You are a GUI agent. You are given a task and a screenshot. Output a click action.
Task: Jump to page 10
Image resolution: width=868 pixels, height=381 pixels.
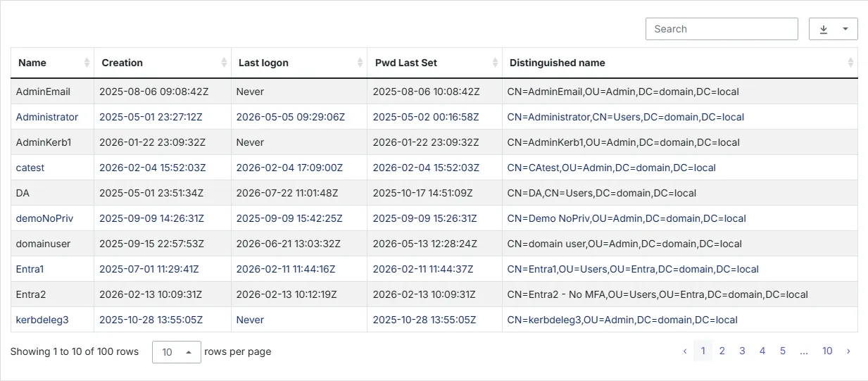tap(827, 351)
